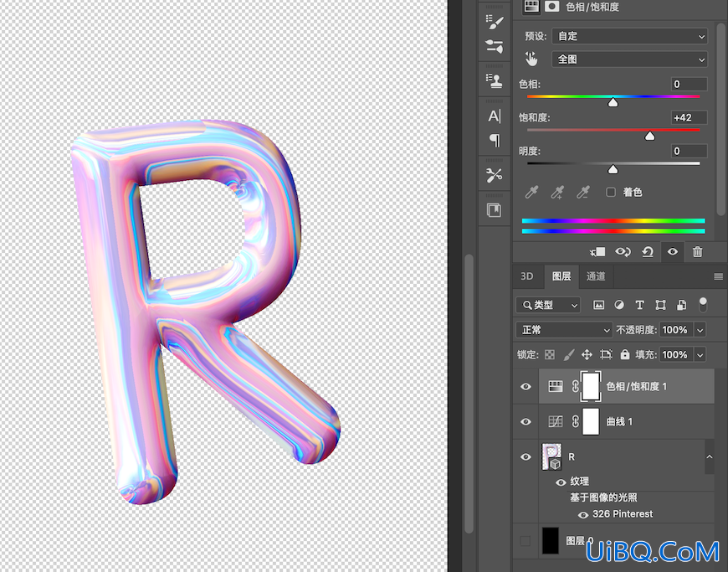728x572 pixels.
Task: Open the 全图 channel range dropdown
Action: (629, 59)
